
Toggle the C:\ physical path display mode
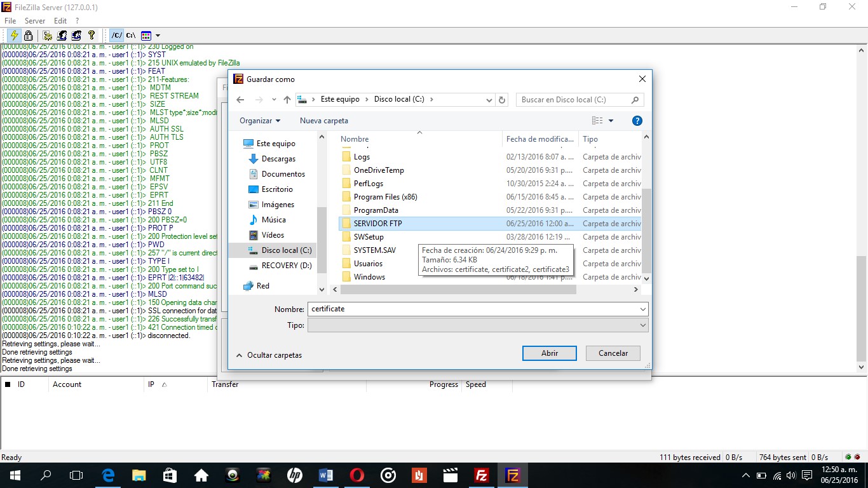pos(130,36)
